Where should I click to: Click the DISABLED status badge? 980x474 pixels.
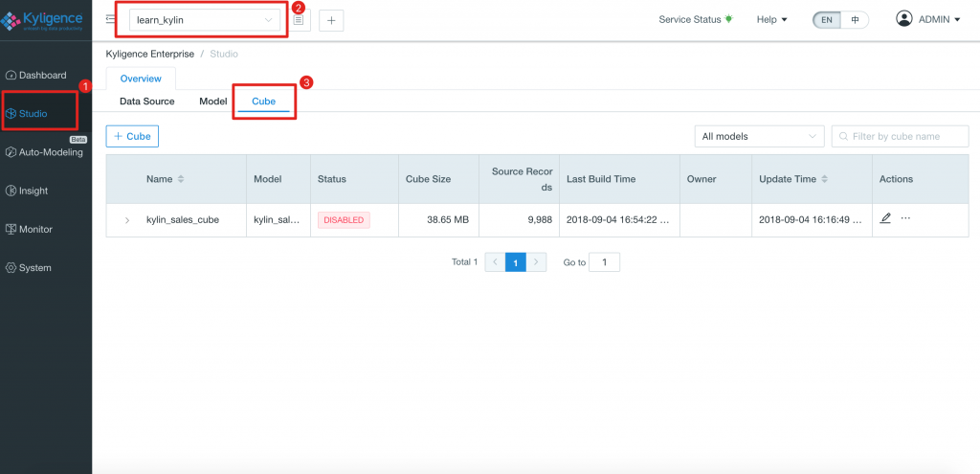click(x=344, y=220)
